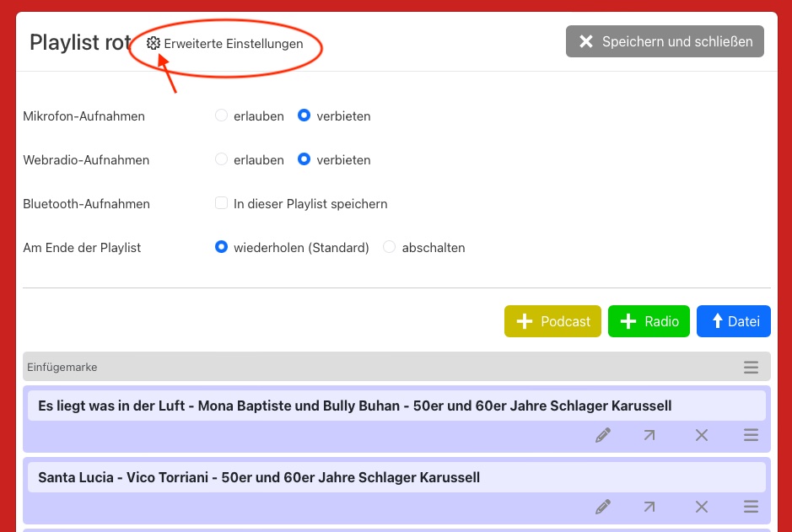
Task: Add a Podcast with the yellow button
Action: click(x=552, y=321)
